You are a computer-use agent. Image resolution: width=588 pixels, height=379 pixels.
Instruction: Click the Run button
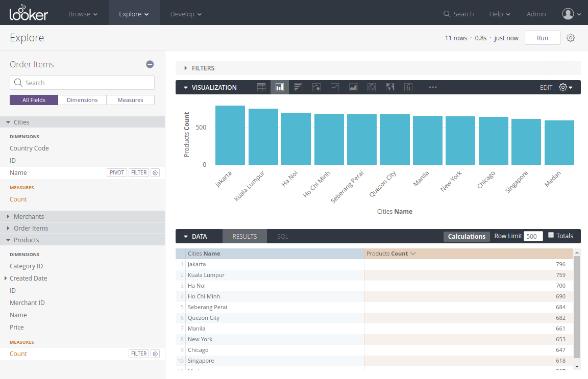[542, 38]
